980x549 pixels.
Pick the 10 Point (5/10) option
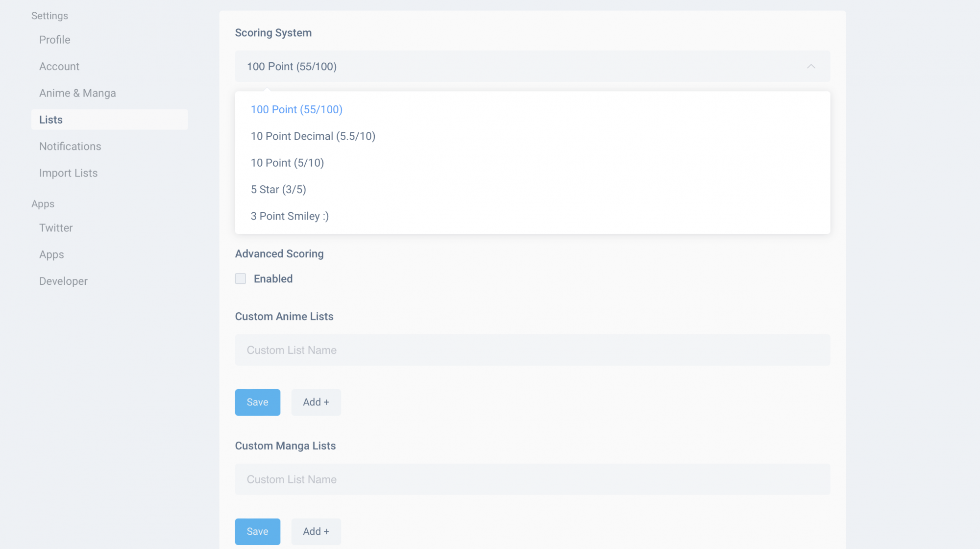click(x=287, y=163)
